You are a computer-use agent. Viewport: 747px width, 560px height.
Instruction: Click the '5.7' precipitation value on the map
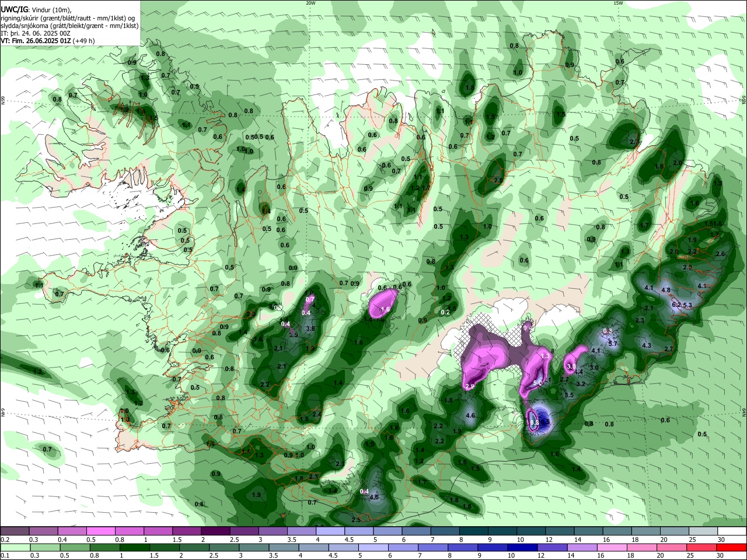click(x=613, y=344)
